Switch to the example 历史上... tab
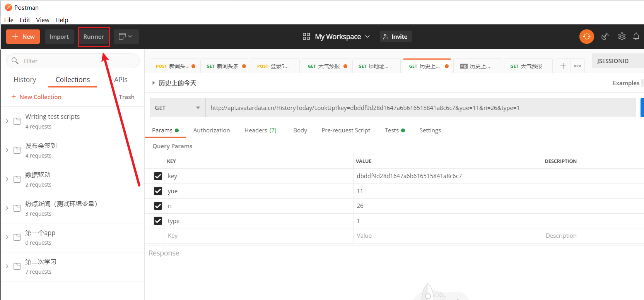The image size is (644, 300). click(x=478, y=66)
